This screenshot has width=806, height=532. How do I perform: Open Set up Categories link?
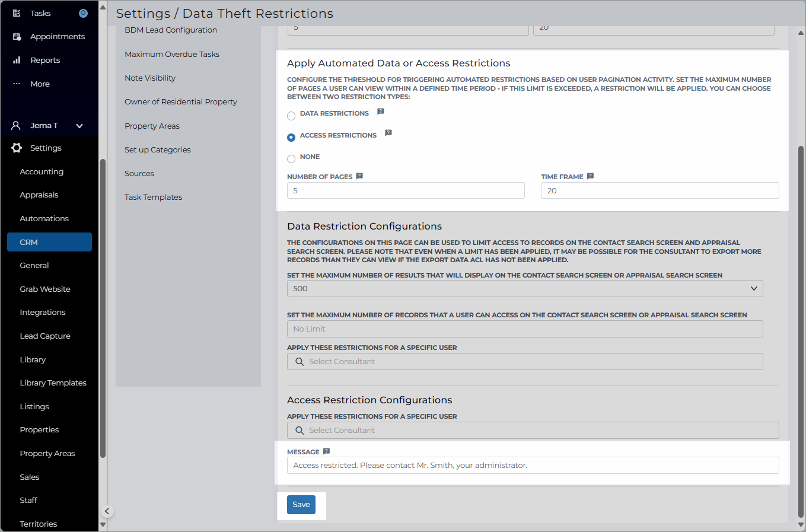(x=158, y=150)
